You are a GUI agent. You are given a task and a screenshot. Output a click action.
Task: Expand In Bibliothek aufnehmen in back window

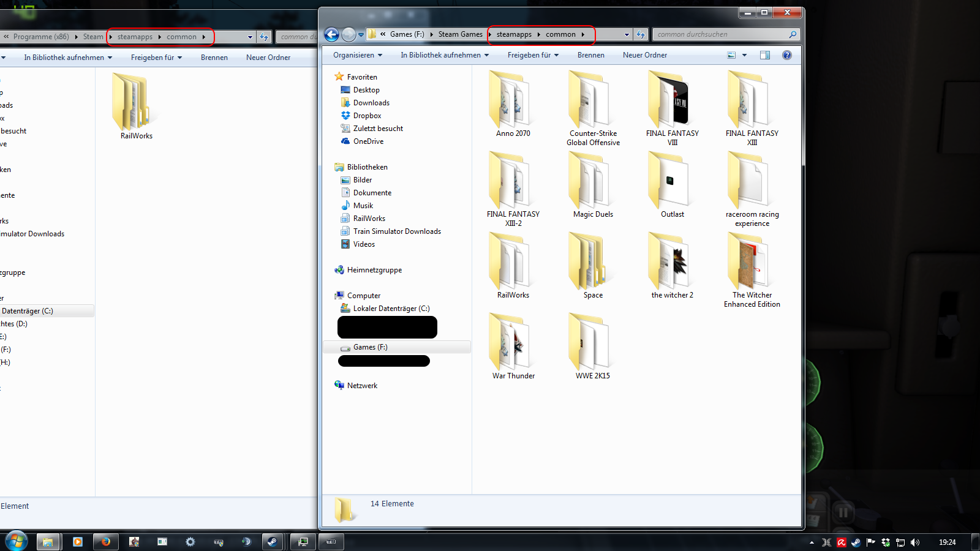click(68, 58)
